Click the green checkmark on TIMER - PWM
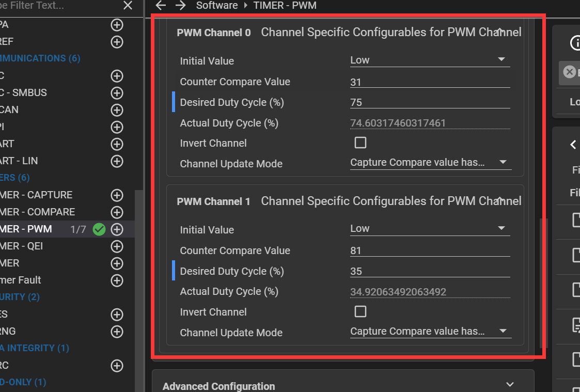Screen dimensions: 580x392 tap(99, 229)
